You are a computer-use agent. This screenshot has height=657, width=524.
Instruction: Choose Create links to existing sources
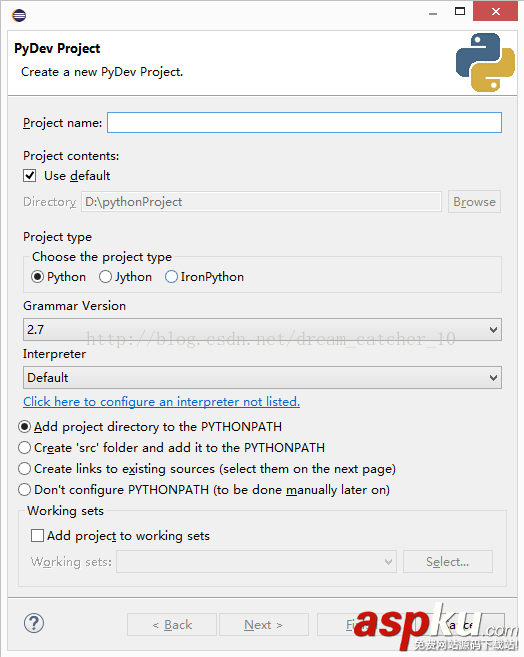pyautogui.click(x=24, y=468)
